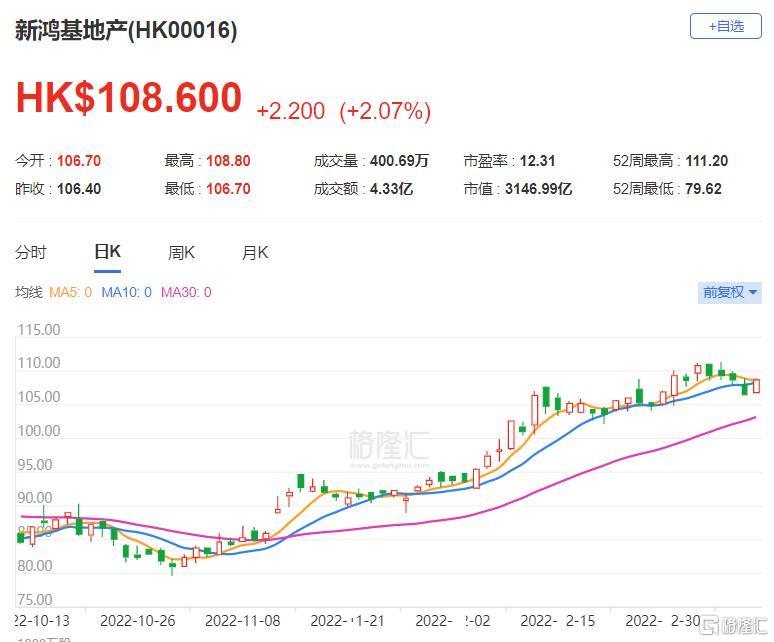Screen dimensions: 774x642
Task: Click the stock title 新鸿基地产(HK00016)
Action: coord(126,30)
